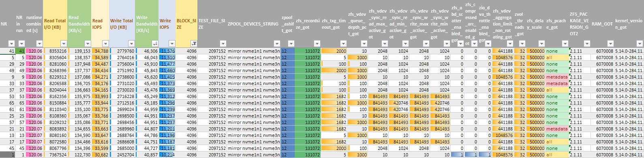644x158 pixels.
Task: Open the zvol_threads_got filter dropdown
Action: coord(522,43)
